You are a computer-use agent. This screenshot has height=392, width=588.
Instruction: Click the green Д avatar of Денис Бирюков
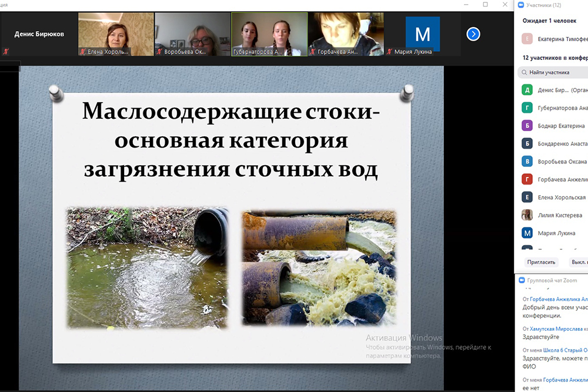point(527,90)
